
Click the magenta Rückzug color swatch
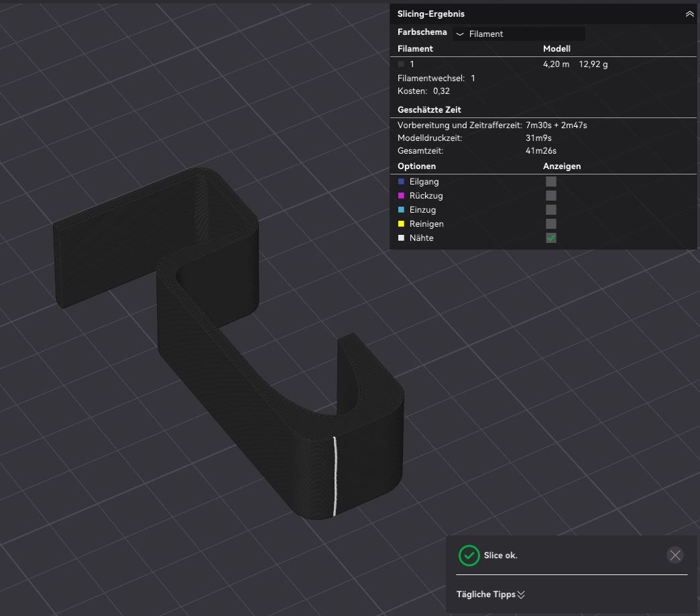[x=401, y=196]
